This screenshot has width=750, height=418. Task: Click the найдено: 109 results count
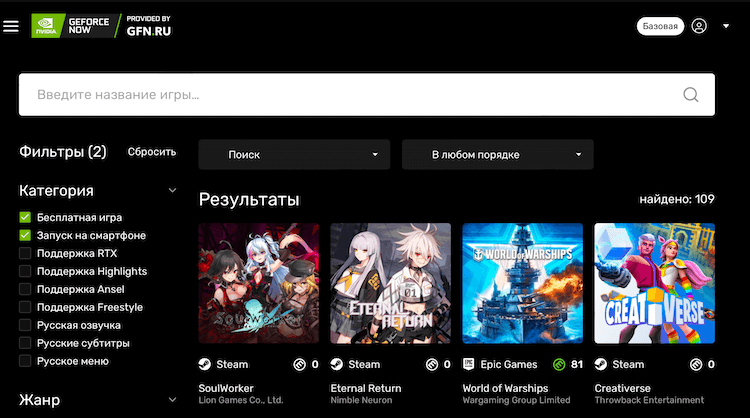point(677,199)
